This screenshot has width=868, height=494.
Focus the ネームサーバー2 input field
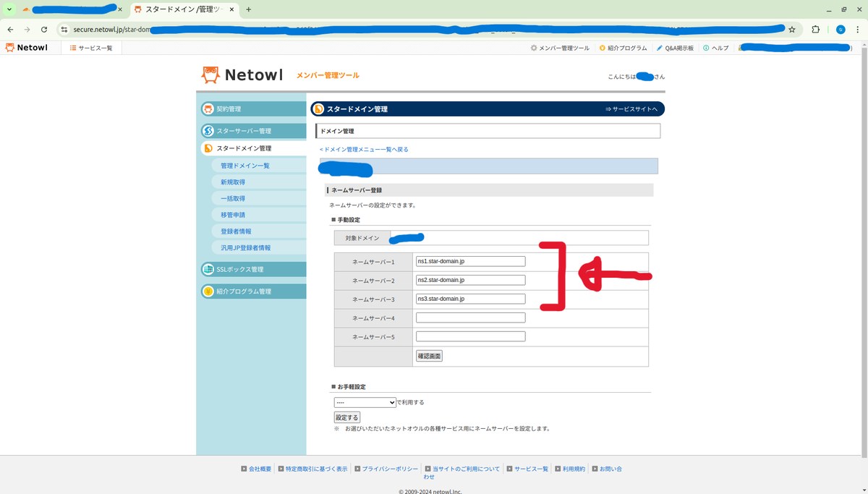tap(470, 281)
